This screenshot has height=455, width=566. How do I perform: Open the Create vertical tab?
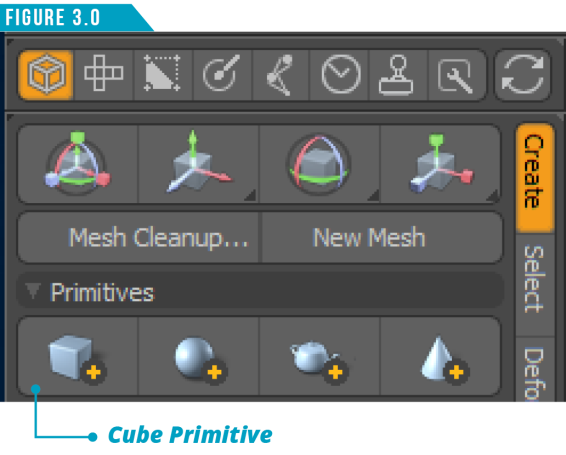(x=535, y=178)
